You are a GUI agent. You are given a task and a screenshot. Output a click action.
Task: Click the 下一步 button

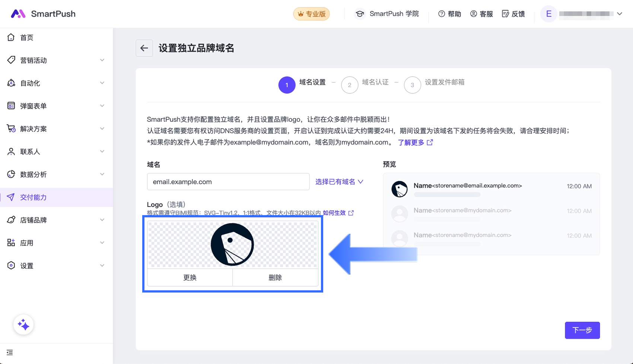click(x=582, y=330)
